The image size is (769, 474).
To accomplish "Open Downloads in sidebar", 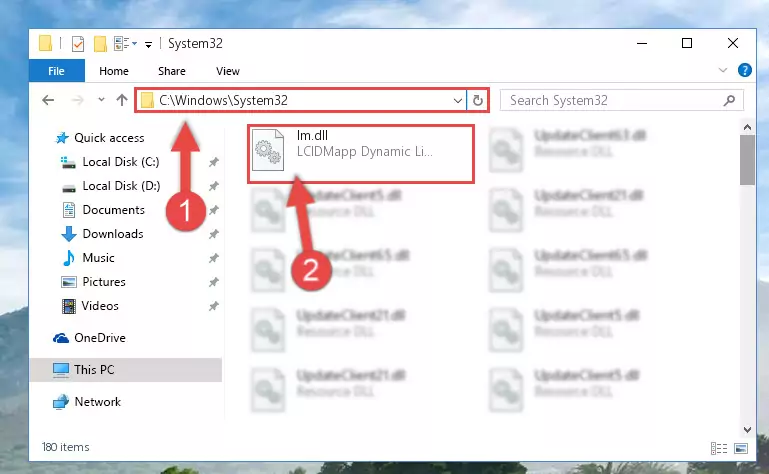I will point(113,234).
